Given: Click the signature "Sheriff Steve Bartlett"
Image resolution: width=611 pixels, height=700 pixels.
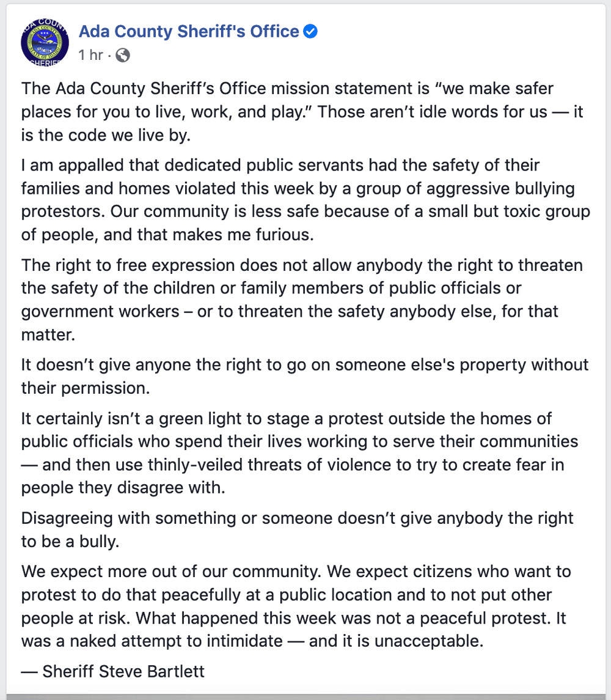Looking at the screenshot, I should [123, 671].
